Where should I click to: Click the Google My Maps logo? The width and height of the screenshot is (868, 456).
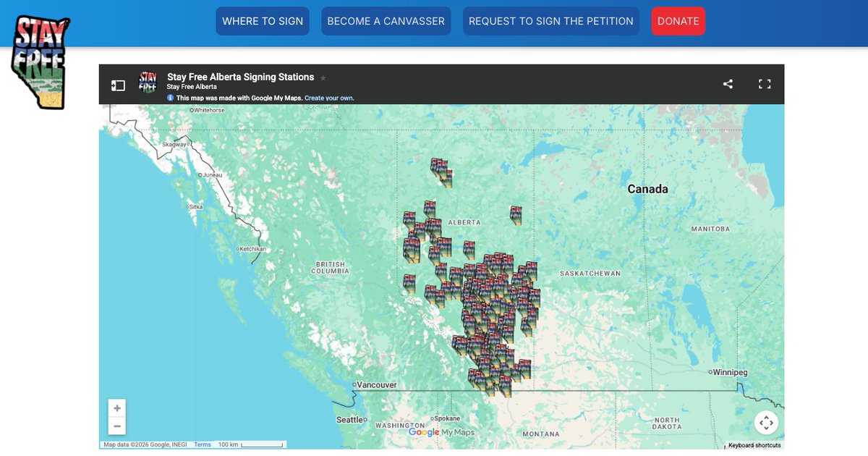(x=441, y=432)
